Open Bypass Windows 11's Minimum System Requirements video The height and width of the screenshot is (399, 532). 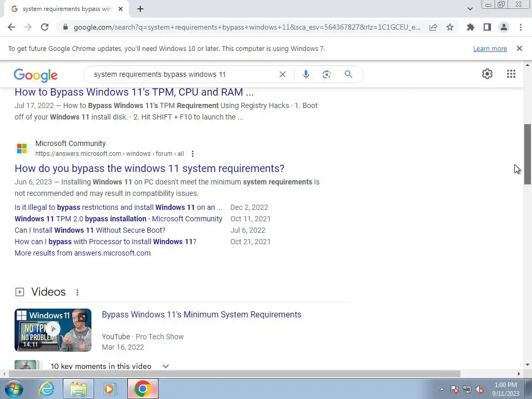click(x=202, y=314)
